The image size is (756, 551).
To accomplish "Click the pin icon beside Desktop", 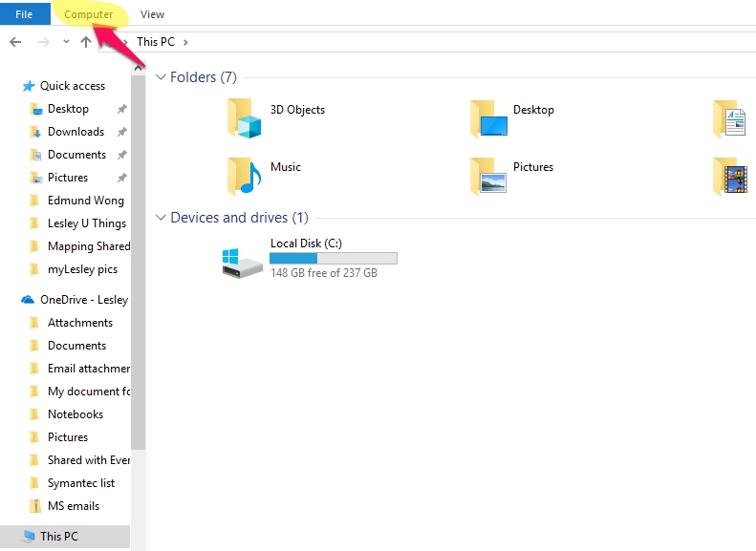I will [122, 109].
